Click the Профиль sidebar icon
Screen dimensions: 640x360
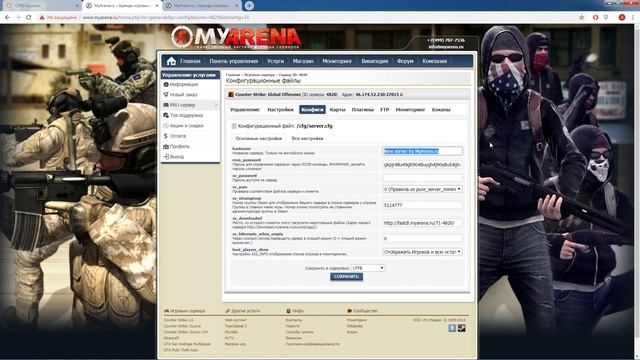click(166, 146)
